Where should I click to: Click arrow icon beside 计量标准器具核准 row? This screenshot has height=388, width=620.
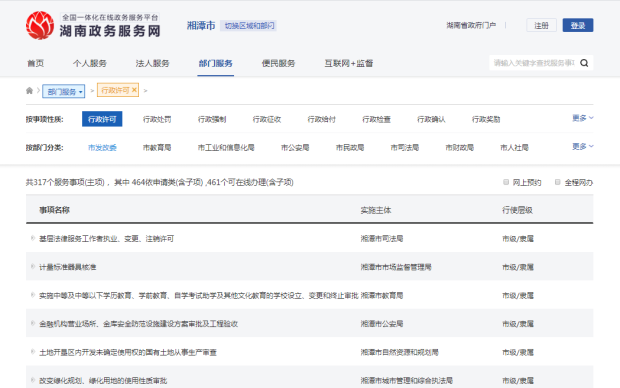click(x=33, y=267)
